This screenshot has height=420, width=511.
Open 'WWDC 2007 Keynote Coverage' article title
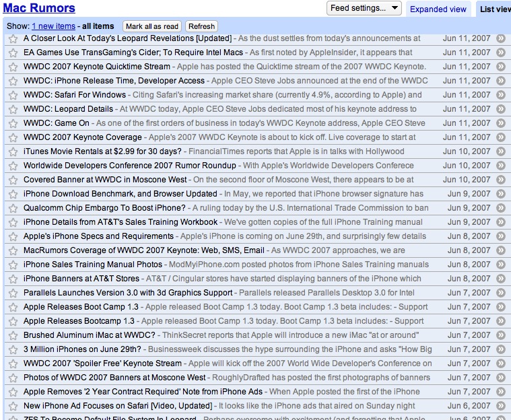(x=82, y=137)
